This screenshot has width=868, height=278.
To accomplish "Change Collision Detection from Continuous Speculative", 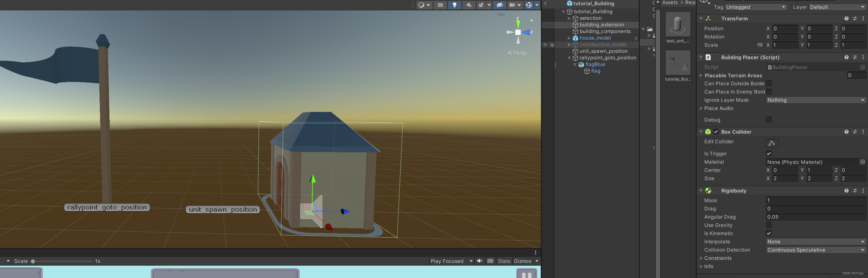I will tap(815, 250).
